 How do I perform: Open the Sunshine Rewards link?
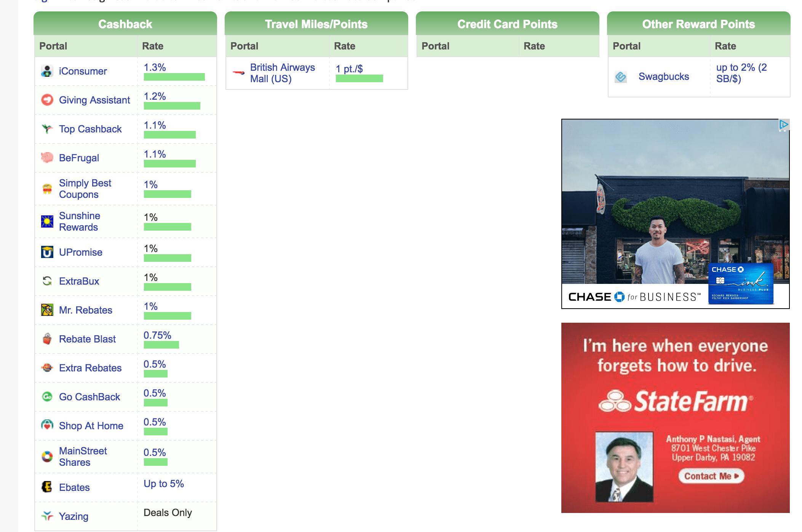(x=80, y=221)
